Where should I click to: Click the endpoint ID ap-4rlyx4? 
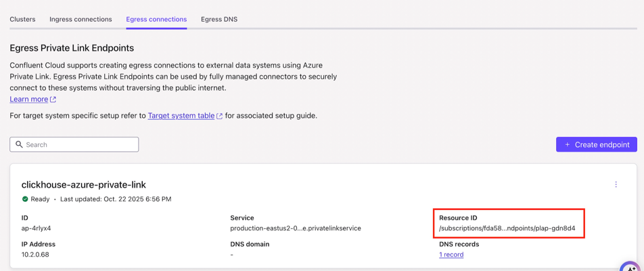(36, 228)
